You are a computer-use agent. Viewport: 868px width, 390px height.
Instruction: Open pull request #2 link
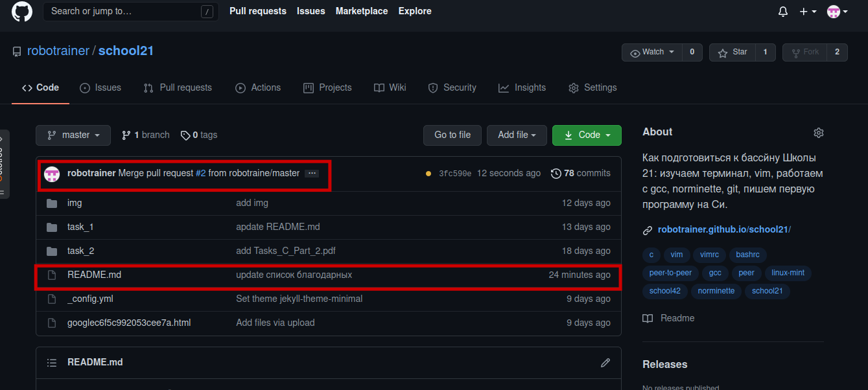point(201,174)
